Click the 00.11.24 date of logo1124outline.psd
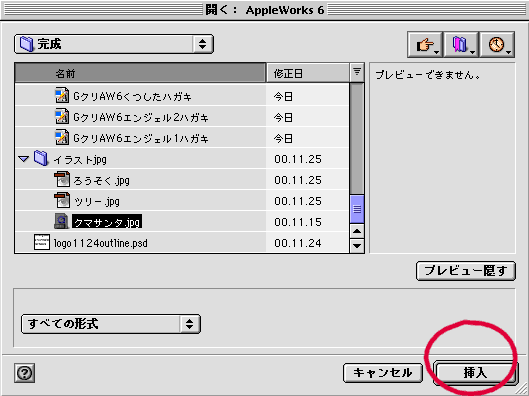 298,243
